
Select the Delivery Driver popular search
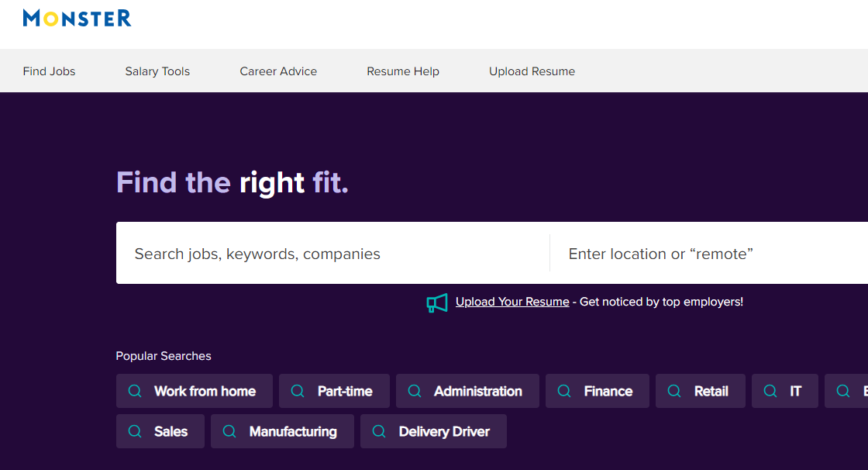[x=433, y=431]
